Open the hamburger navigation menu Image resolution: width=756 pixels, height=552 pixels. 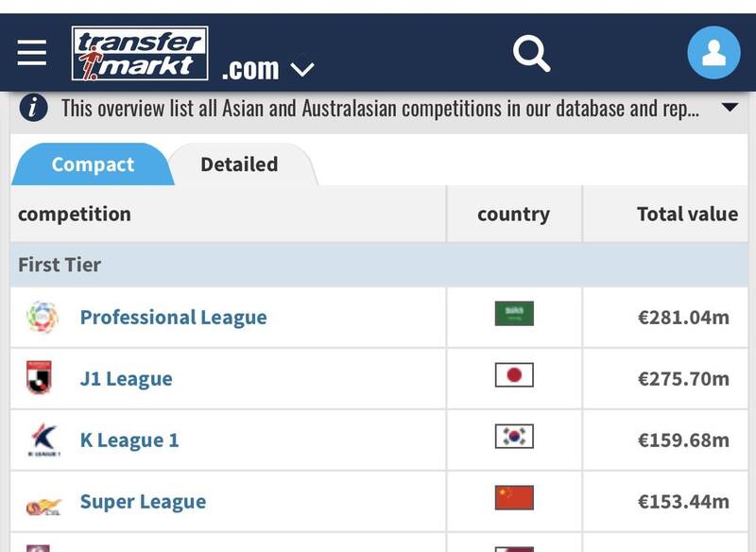31,53
